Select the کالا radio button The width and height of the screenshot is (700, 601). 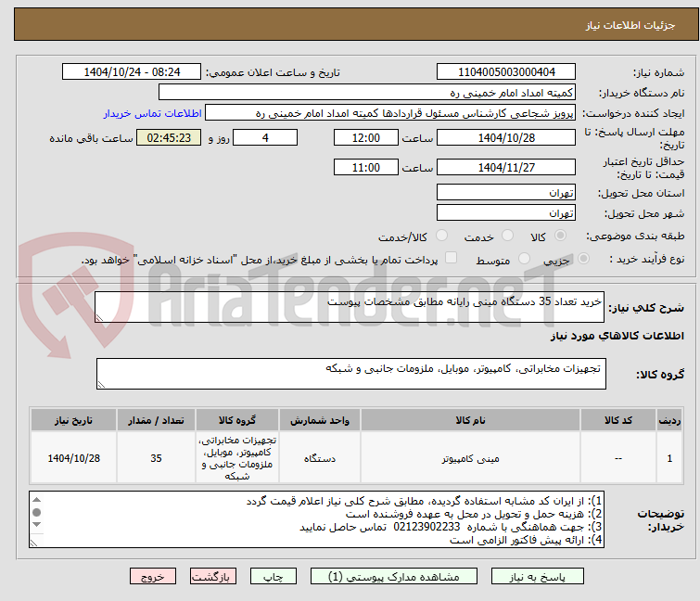(x=560, y=236)
